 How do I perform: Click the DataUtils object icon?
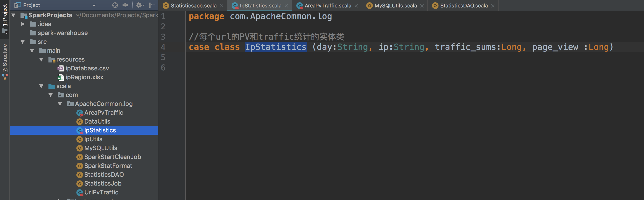click(79, 122)
